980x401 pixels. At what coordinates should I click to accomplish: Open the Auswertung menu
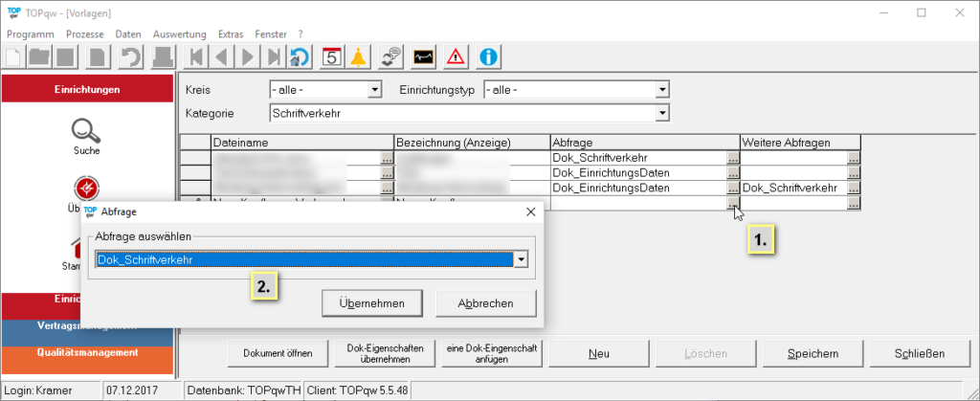179,33
